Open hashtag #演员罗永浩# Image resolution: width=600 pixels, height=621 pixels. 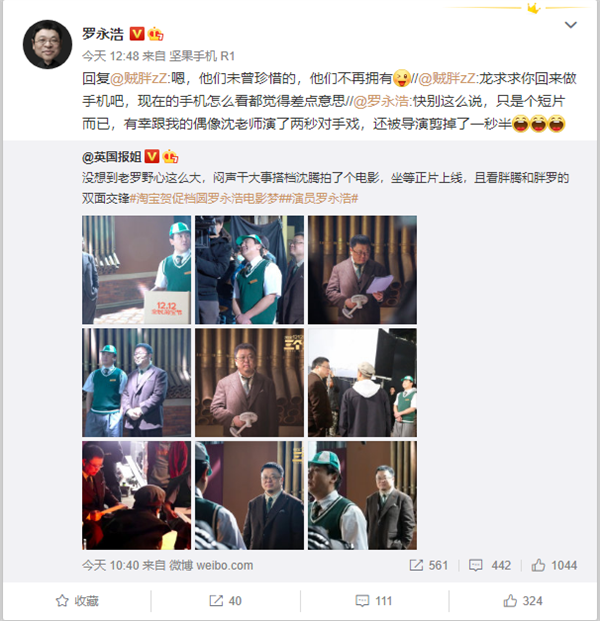tap(321, 198)
